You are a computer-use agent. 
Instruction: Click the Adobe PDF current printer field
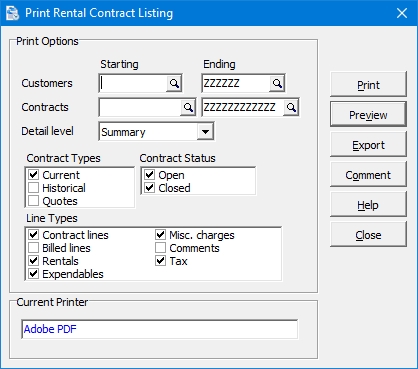[x=160, y=329]
